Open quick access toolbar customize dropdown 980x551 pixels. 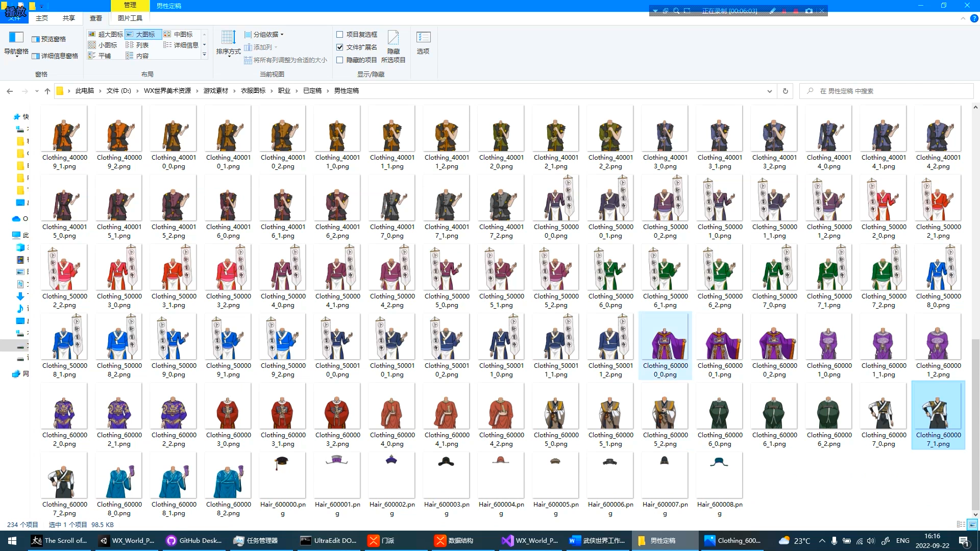pos(41,6)
